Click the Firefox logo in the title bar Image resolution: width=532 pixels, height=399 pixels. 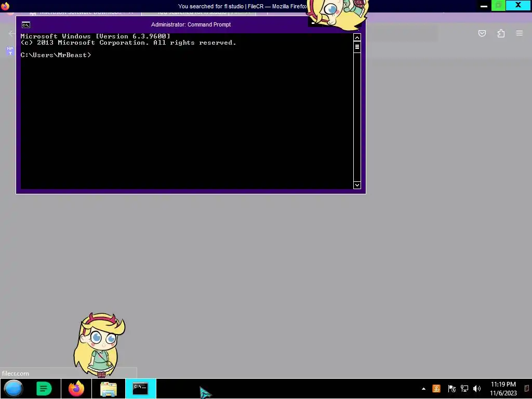[5, 6]
